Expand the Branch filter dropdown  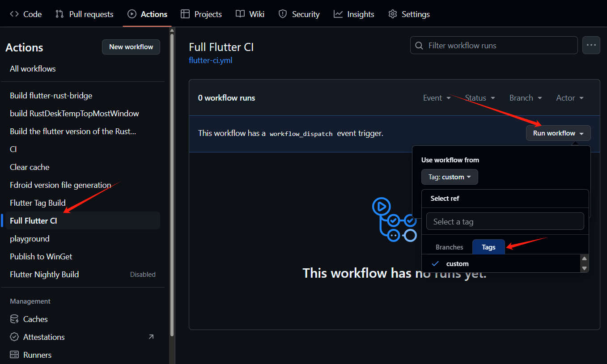point(526,98)
